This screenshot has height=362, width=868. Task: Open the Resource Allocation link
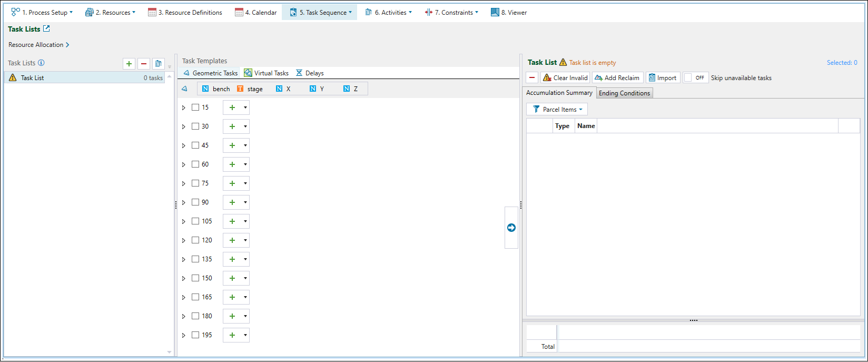[x=38, y=45]
